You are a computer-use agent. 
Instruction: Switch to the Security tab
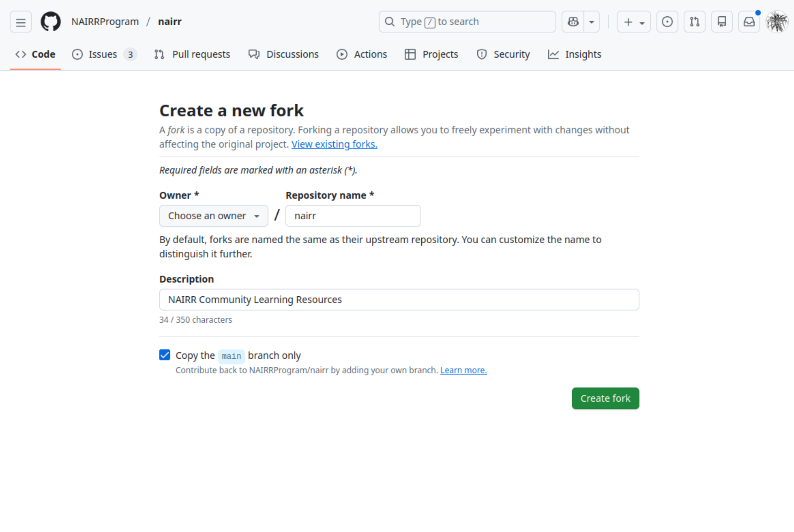pos(503,54)
